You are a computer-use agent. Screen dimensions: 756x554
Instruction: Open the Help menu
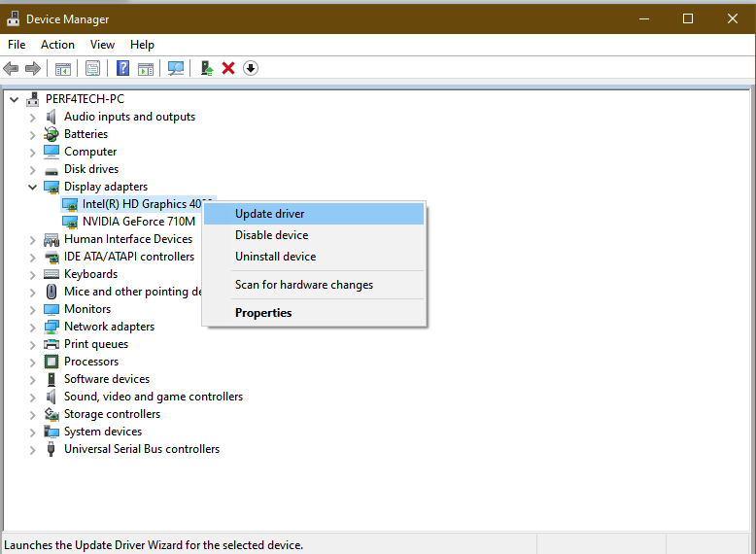[x=142, y=45]
